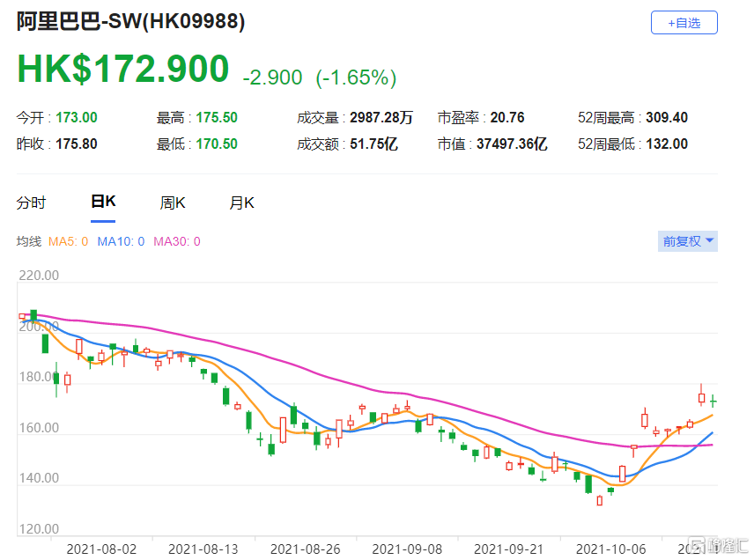Click the 2021-09-21 date axis label
The height and width of the screenshot is (560, 754).
pos(509,549)
